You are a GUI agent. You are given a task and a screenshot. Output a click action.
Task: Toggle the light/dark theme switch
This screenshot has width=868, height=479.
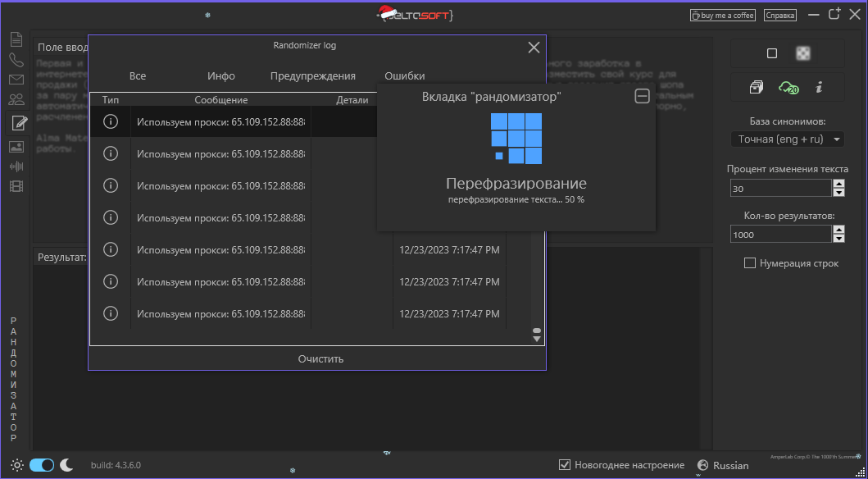[x=42, y=465]
